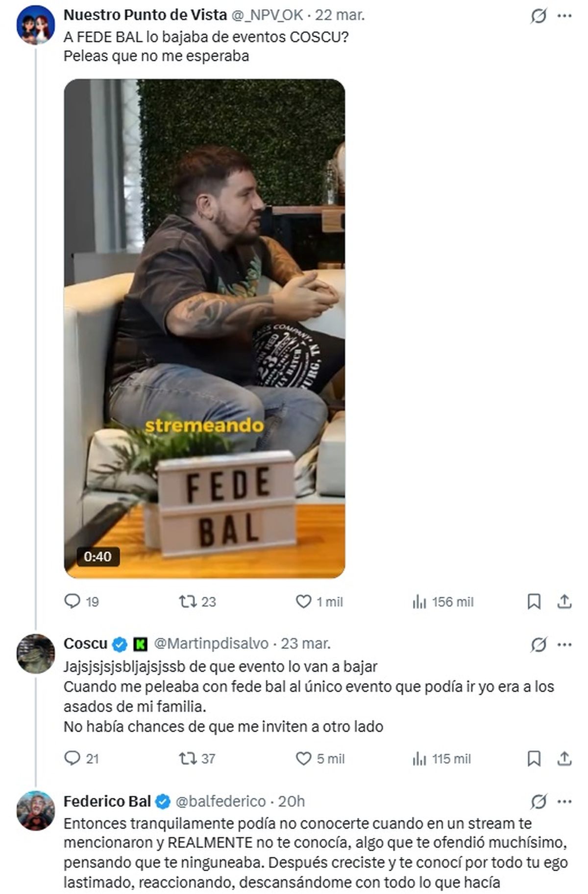Image resolution: width=588 pixels, height=894 pixels.
Task: Open the @Martinpdisalvo profile link
Action: point(211,643)
